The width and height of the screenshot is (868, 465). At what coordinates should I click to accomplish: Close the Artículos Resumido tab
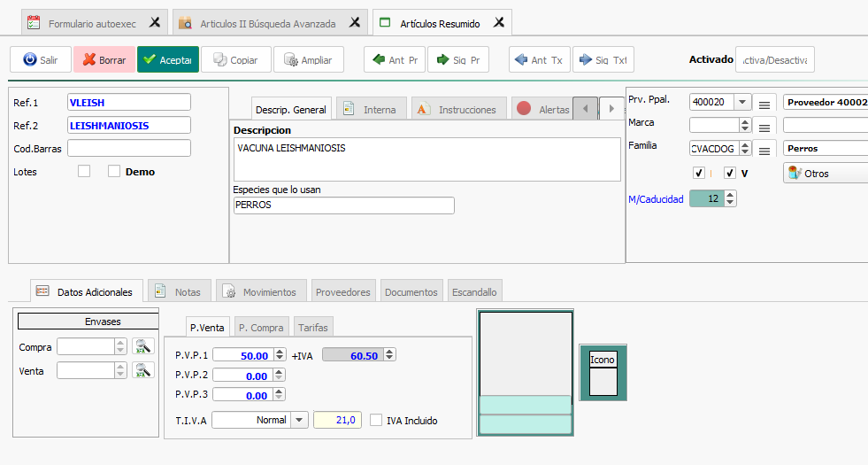tap(499, 23)
